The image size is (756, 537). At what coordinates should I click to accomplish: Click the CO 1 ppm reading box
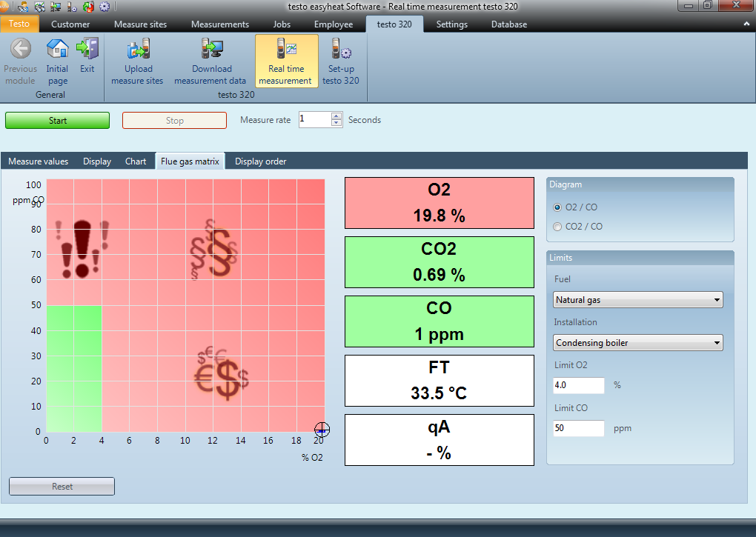tap(440, 321)
